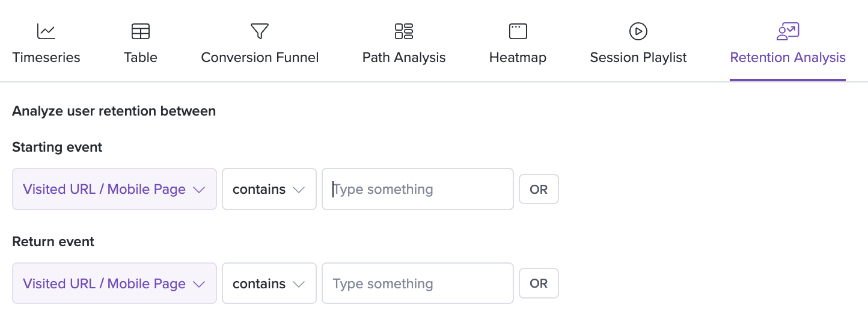868x319 pixels.
Task: Focus the Starting event 'Type something' field
Action: tap(418, 189)
